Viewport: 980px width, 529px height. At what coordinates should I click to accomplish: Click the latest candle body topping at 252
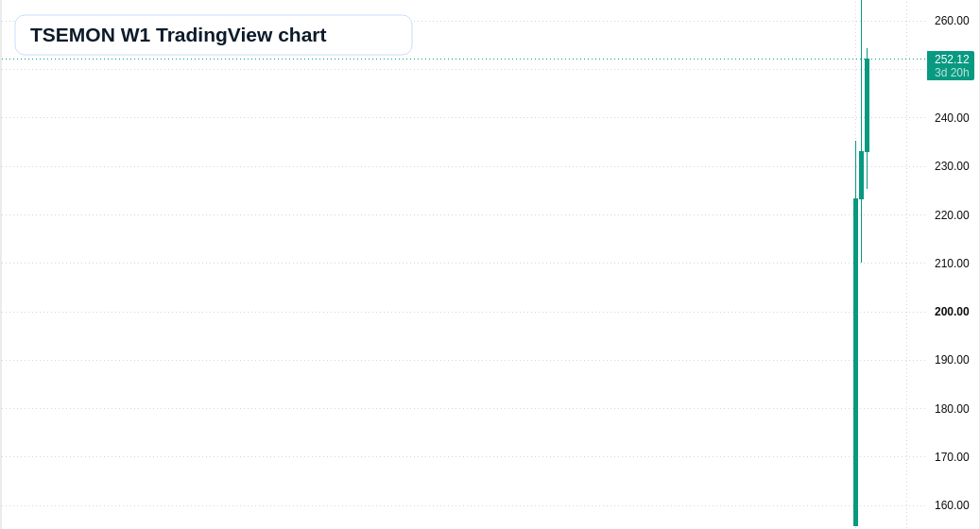[x=867, y=106]
